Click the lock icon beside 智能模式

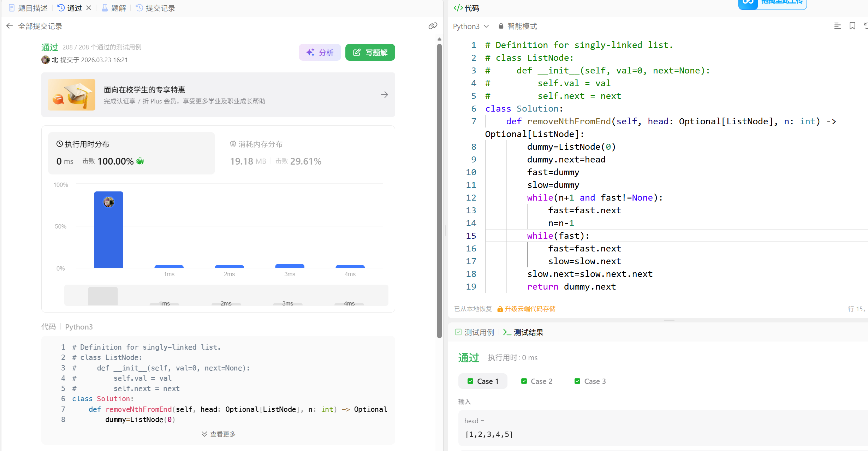501,26
